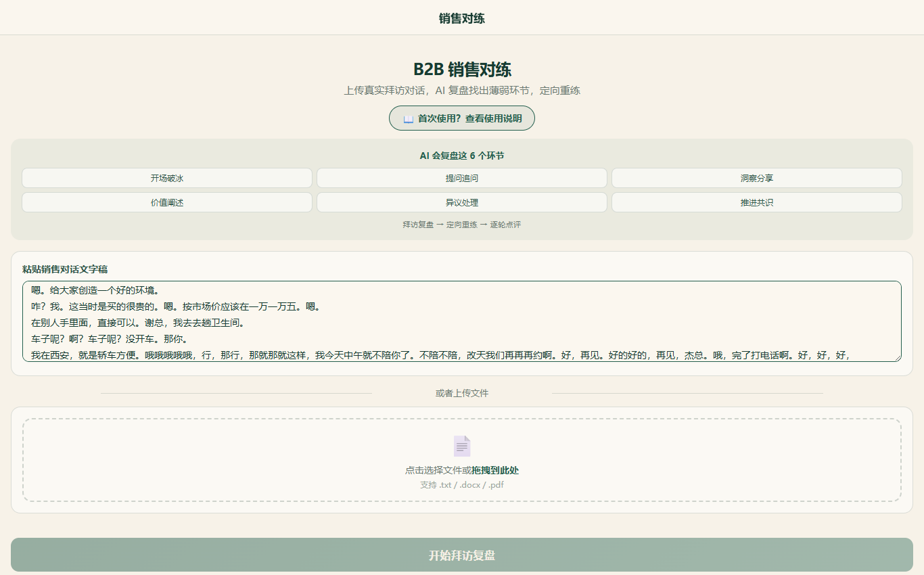
Task: Click the 销售对练 title in top header
Action: [462, 18]
